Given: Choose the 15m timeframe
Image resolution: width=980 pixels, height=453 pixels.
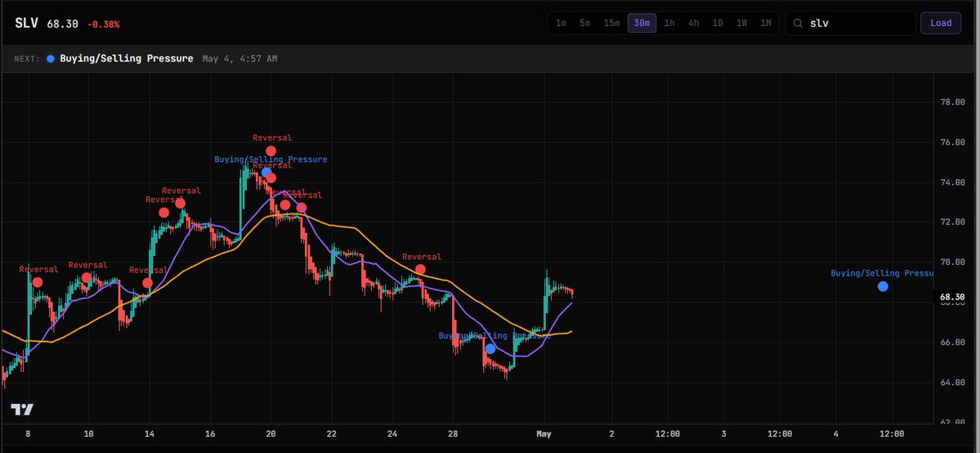Looking at the screenshot, I should pyautogui.click(x=611, y=23).
